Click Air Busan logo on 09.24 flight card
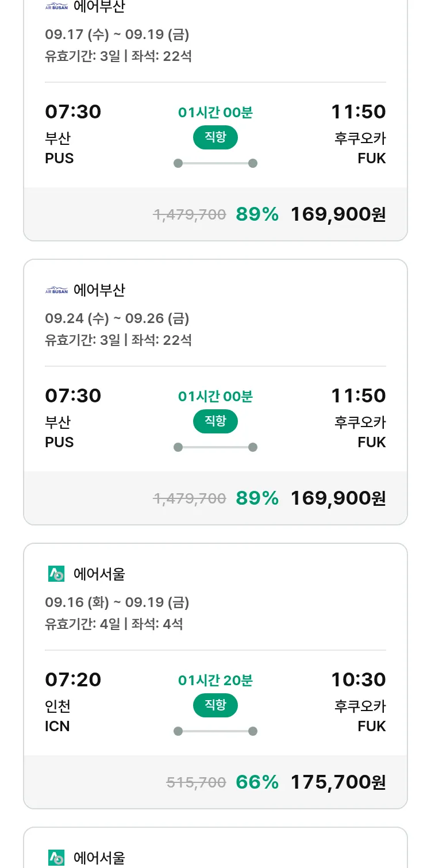Screen dimensions: 431x868 coord(56,290)
